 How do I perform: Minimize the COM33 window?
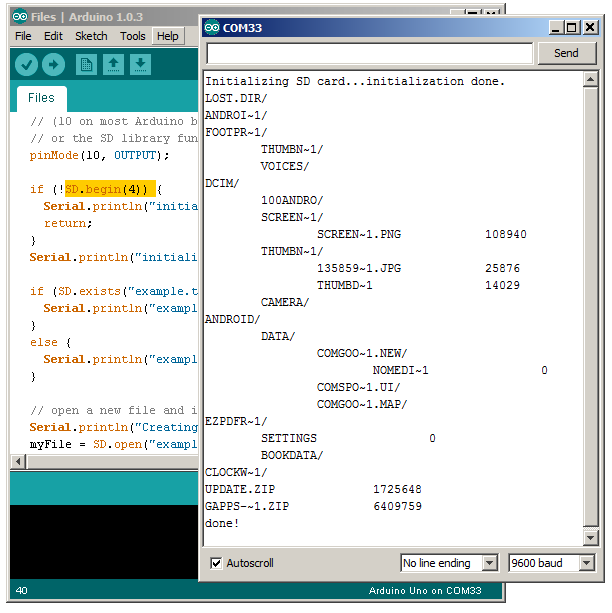[556, 27]
